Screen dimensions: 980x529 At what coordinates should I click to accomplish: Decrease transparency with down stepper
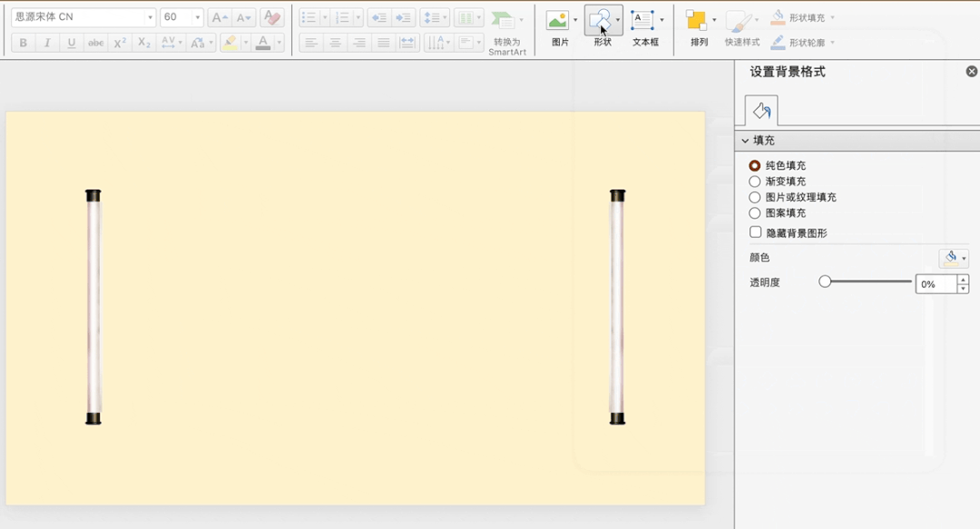[963, 289]
